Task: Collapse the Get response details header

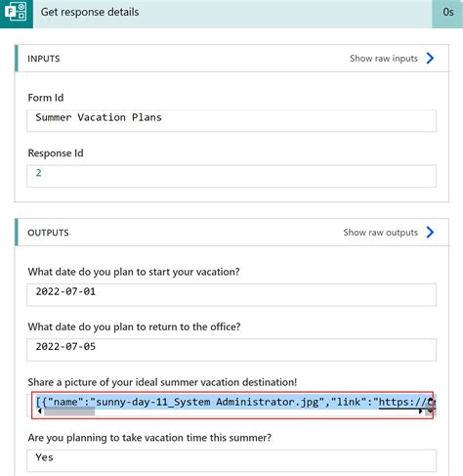Action: (x=232, y=13)
